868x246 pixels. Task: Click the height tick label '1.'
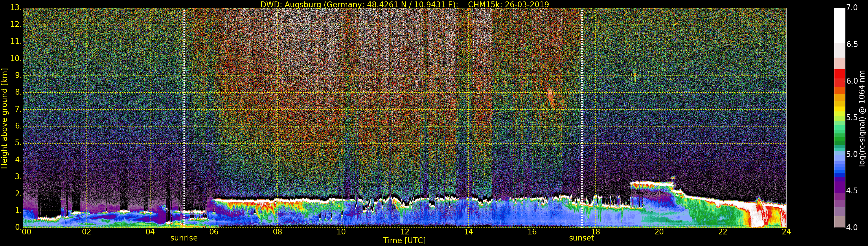18,210
